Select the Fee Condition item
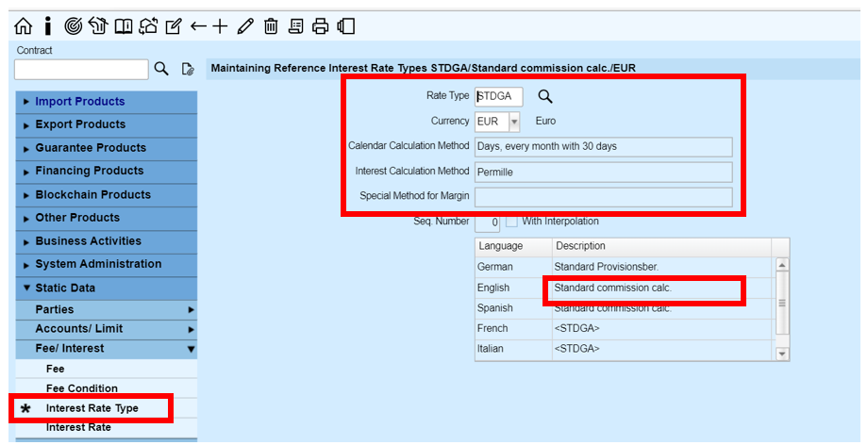 click(81, 388)
